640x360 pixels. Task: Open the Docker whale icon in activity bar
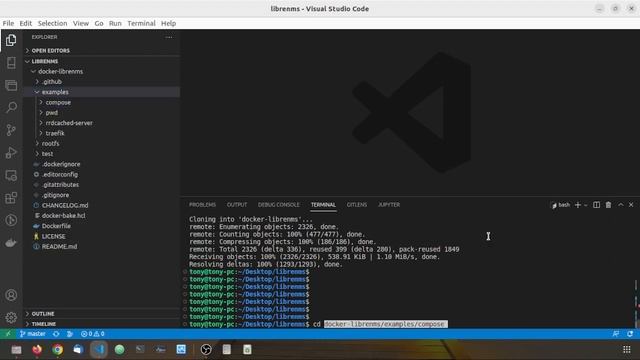click(11, 243)
